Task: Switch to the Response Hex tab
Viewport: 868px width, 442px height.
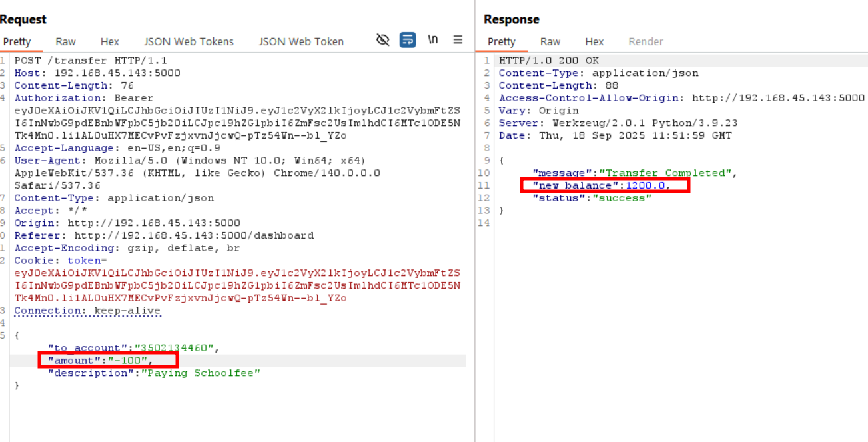Action: tap(594, 41)
